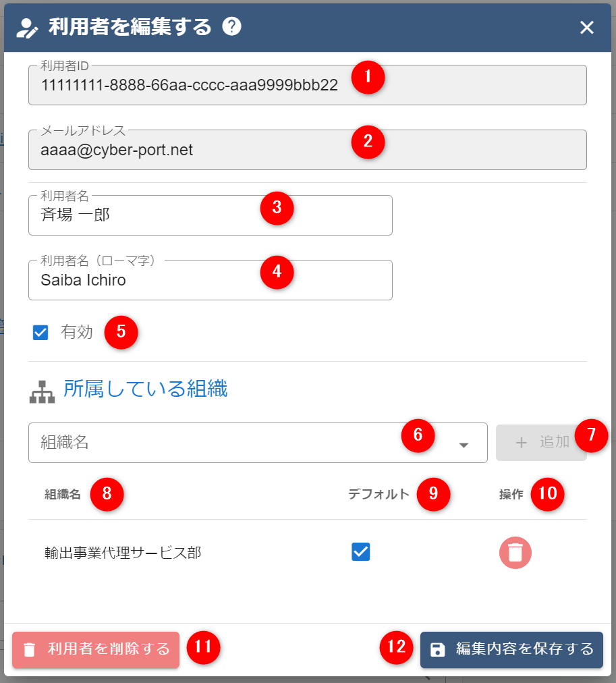This screenshot has width=616, height=683.
Task: Click the 組織名 column header
Action: point(63,495)
